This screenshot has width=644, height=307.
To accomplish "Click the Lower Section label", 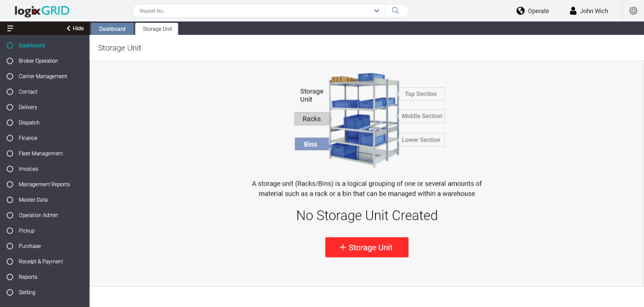I will pos(420,140).
